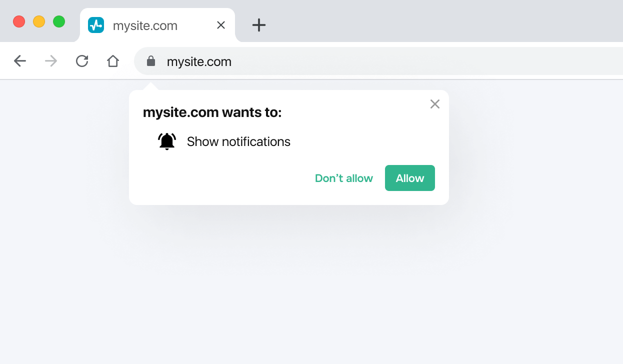The image size is (623, 364).
Task: Dismiss the notification permission popup
Action: click(x=435, y=104)
